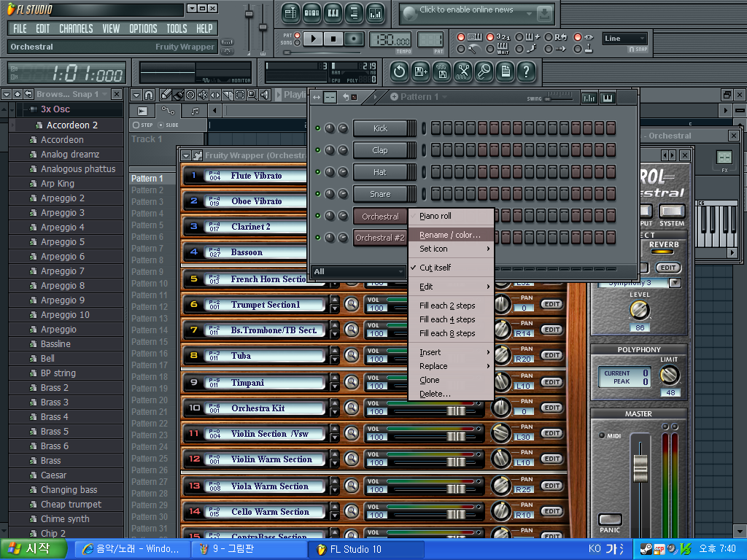Viewport: 747px width, 560px height.
Task: Click the download icon in news panel
Action: point(544,15)
